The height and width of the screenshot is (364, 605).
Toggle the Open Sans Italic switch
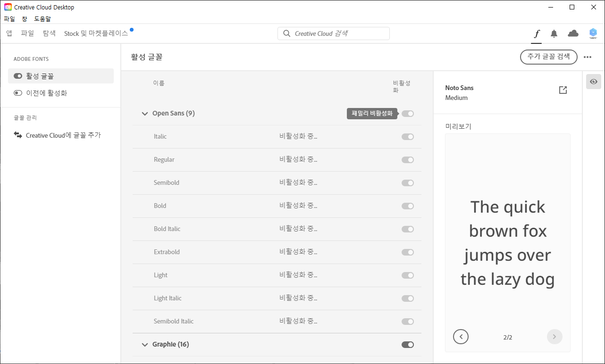pos(408,137)
